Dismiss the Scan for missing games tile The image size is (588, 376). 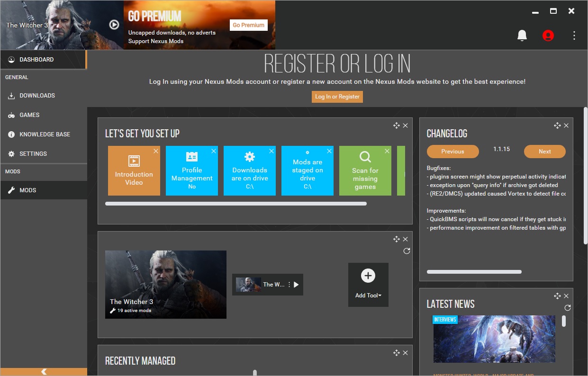[x=387, y=151]
